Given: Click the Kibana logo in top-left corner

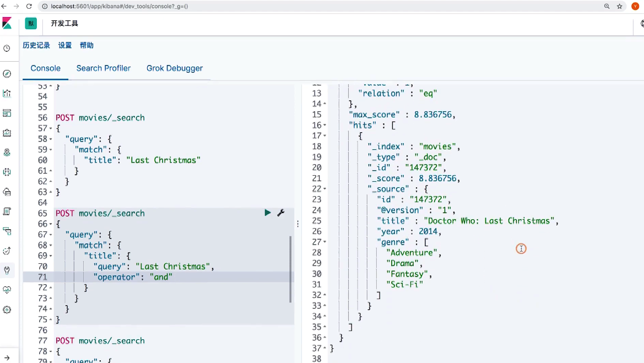Looking at the screenshot, I should point(7,24).
